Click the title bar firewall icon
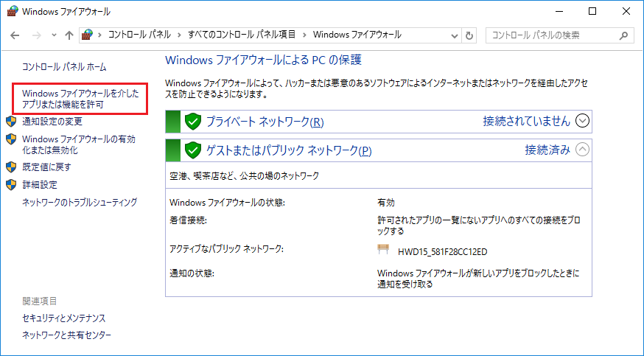Screen dimensions: 644x356 13,11
